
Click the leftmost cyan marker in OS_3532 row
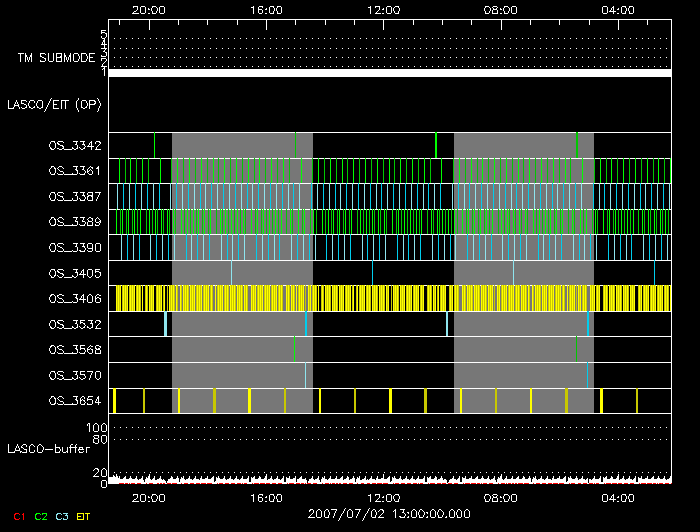click(x=165, y=324)
